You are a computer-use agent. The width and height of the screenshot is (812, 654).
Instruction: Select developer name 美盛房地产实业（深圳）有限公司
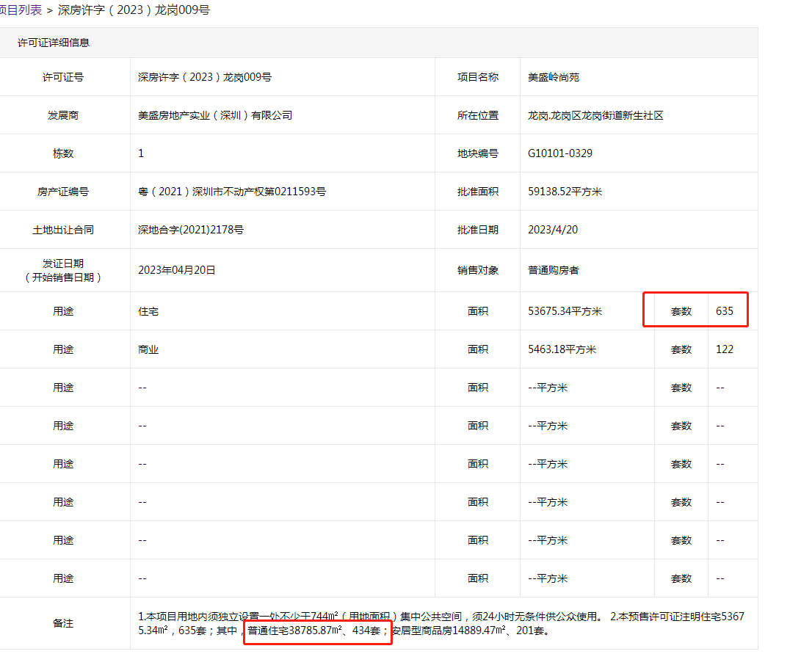[215, 115]
